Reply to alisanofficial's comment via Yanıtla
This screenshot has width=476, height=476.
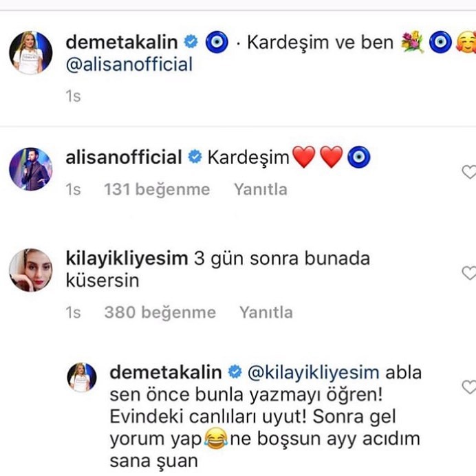261,189
